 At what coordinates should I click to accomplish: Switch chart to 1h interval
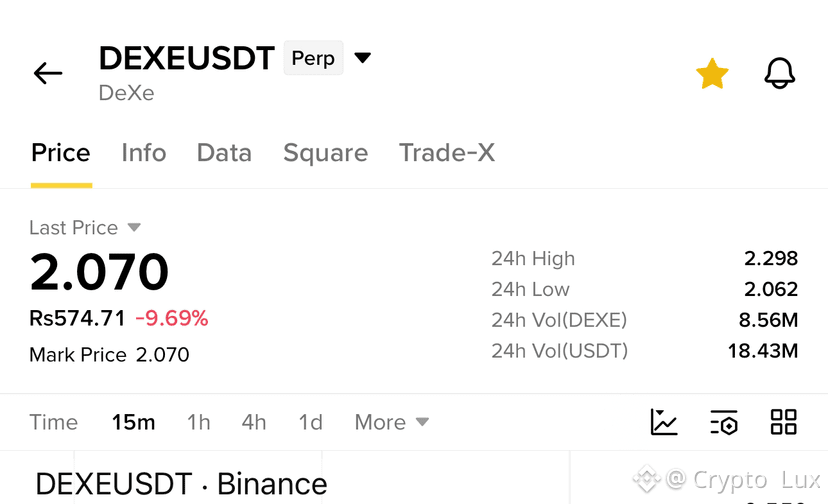pyautogui.click(x=199, y=422)
